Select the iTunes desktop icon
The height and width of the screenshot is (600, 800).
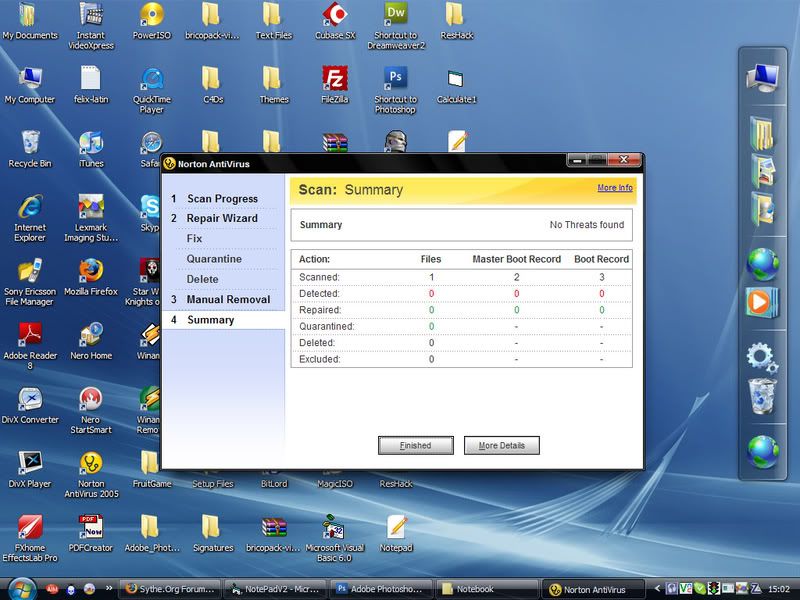91,148
